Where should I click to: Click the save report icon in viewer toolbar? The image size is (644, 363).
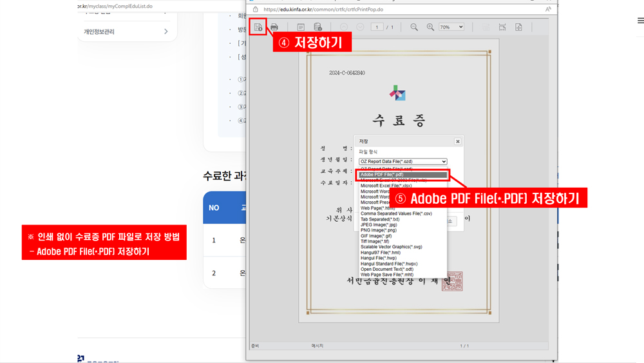pos(258,27)
